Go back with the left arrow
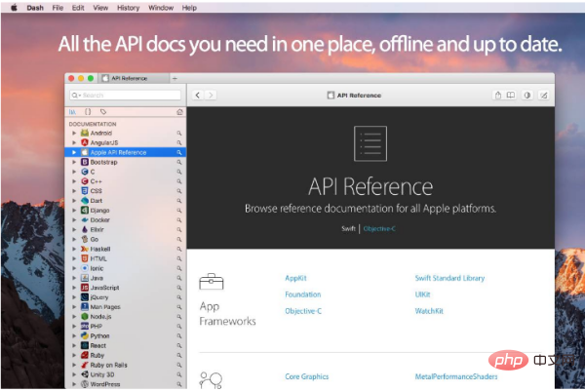The width and height of the screenshot is (585, 392). (x=198, y=96)
